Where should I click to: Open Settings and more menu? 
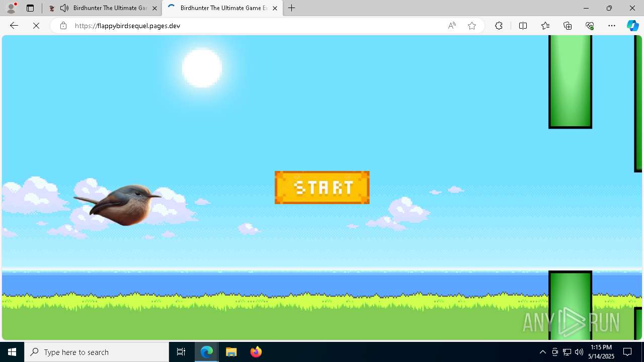coord(612,26)
